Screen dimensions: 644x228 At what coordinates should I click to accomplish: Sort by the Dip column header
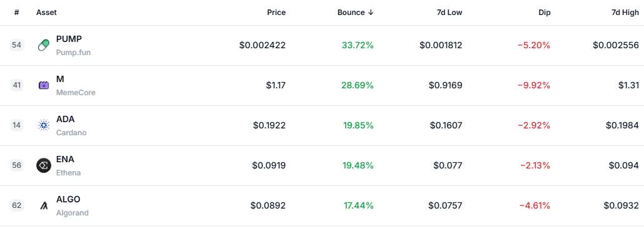(544, 13)
